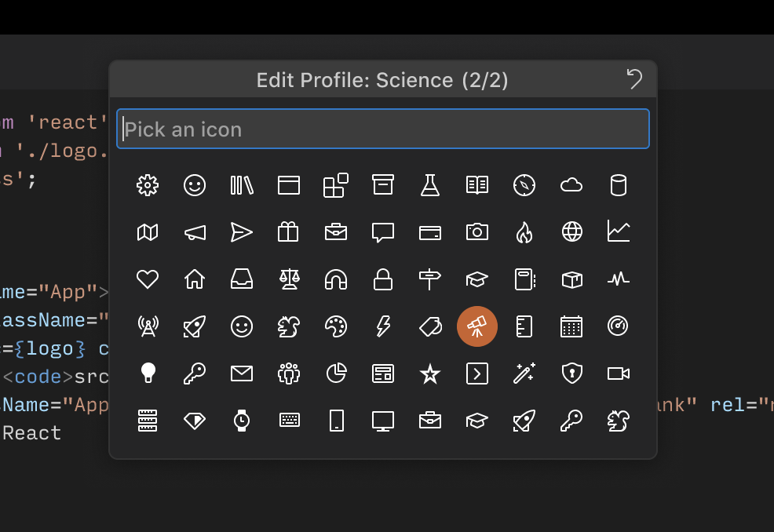Pick the terminal icon
This screenshot has height=532, width=774.
click(x=477, y=373)
